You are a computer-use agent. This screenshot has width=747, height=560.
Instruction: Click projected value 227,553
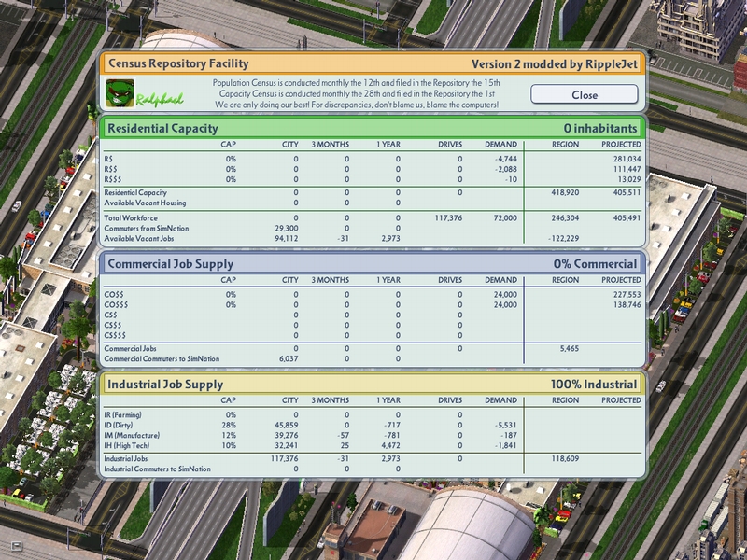click(x=627, y=295)
